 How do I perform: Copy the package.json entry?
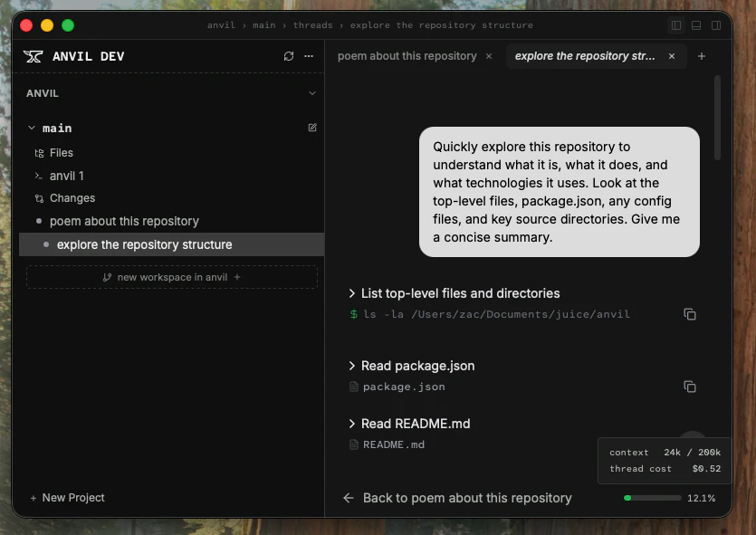pyautogui.click(x=690, y=387)
